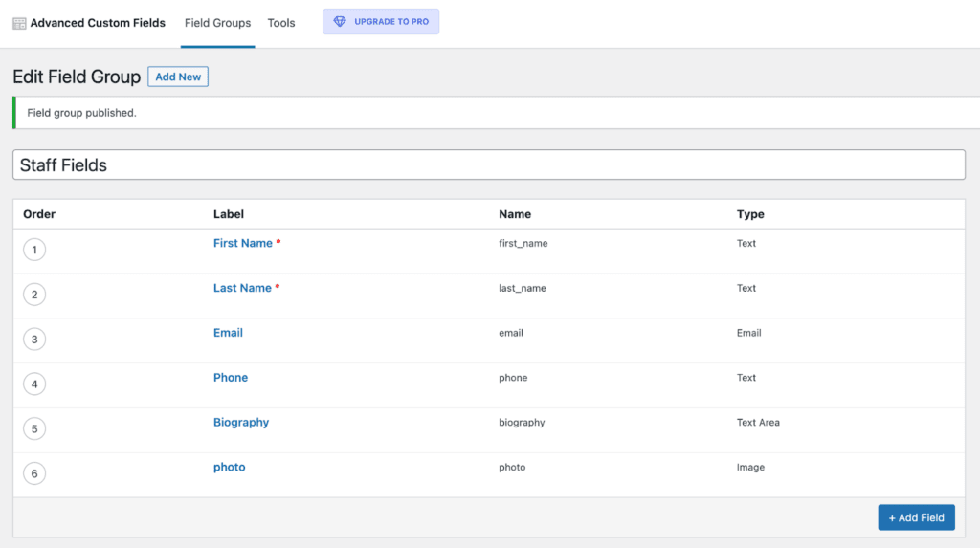Open the Phone field label link
Viewport: 980px width, 548px height.
pos(231,378)
